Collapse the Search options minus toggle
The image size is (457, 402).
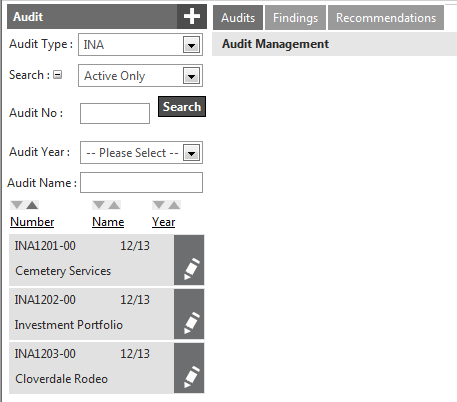pos(58,75)
